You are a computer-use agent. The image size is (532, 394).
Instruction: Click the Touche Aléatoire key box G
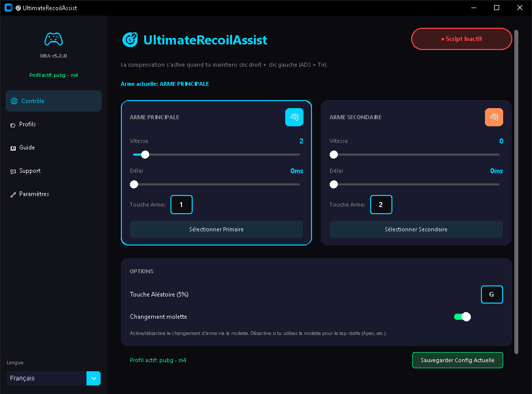point(492,294)
